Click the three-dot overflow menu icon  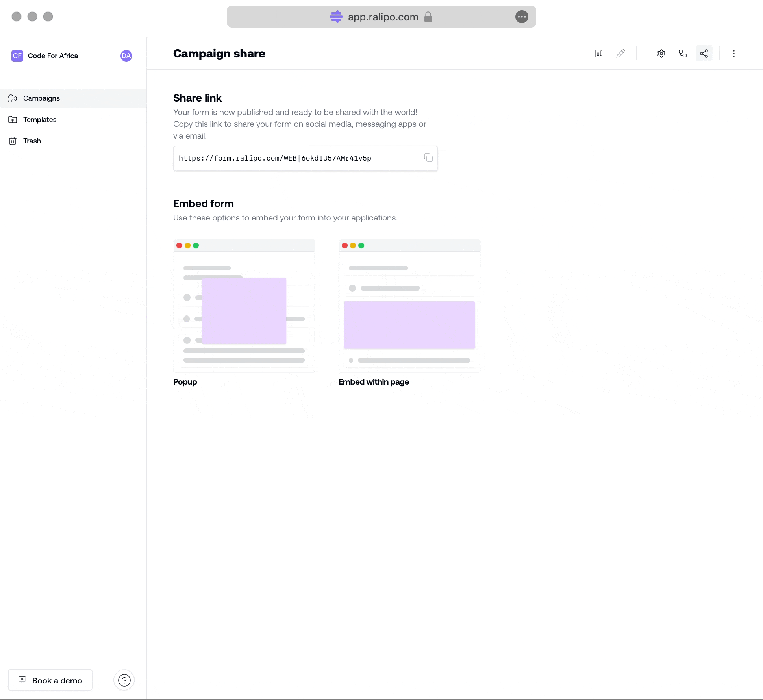tap(734, 54)
